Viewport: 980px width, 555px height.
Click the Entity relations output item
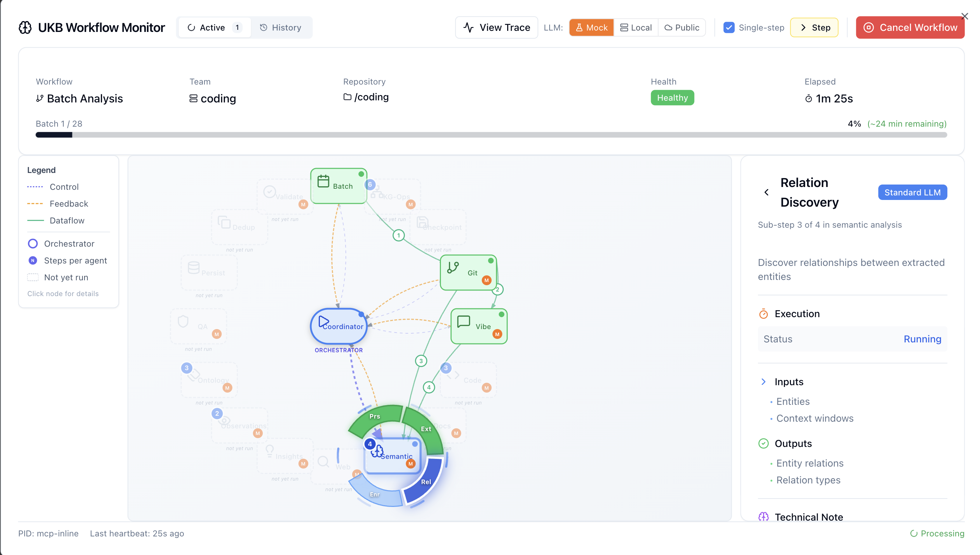point(810,463)
